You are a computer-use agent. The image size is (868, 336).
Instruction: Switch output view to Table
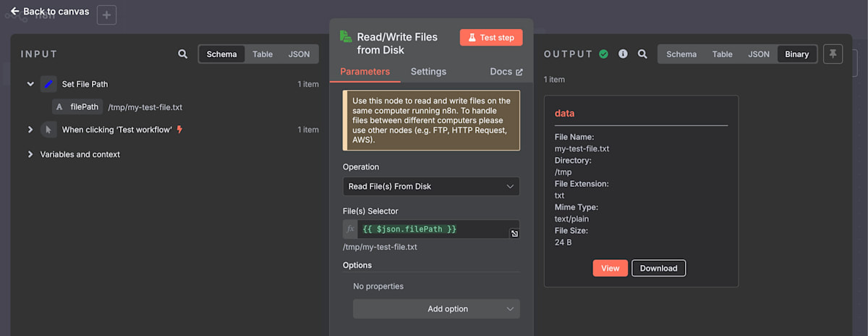[x=722, y=54]
